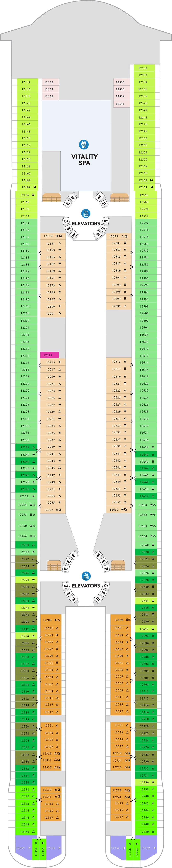
Task: Click the wheelchair symbol on cabin 12689
Action: coord(129,620)
